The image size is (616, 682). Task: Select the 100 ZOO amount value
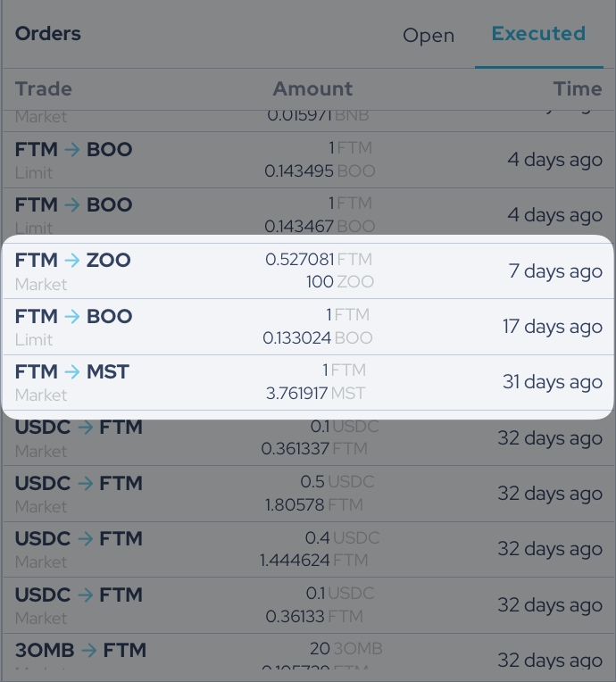pos(339,282)
